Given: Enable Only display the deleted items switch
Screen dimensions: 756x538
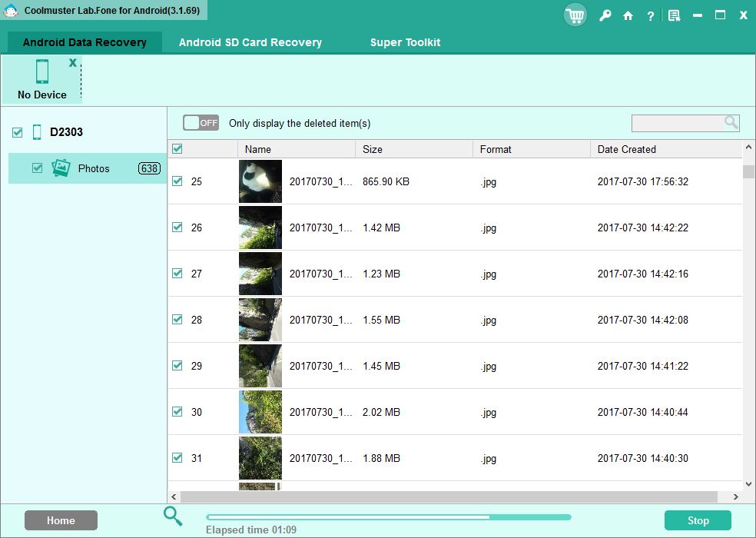Looking at the screenshot, I should [x=201, y=122].
